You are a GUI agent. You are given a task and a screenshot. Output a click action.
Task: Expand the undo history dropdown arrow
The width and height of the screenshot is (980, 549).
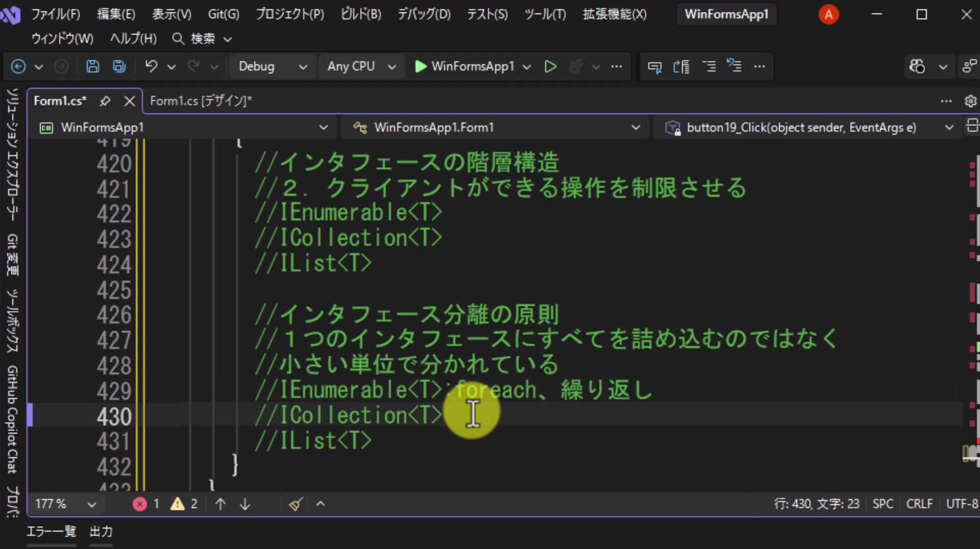point(171,67)
